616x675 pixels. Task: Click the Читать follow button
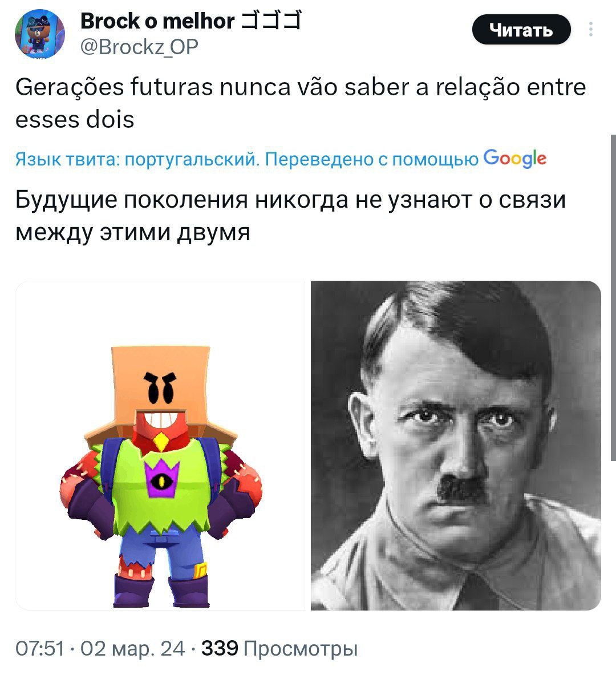click(x=521, y=30)
